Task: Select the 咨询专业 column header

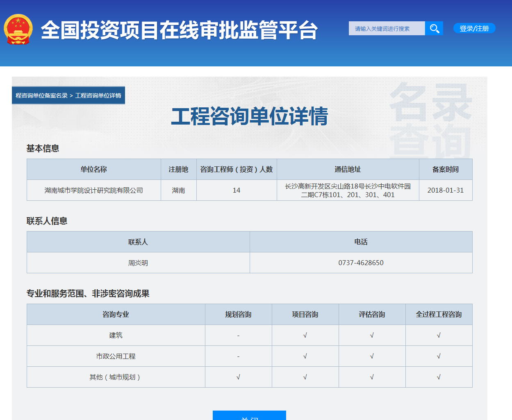Action: click(116, 314)
